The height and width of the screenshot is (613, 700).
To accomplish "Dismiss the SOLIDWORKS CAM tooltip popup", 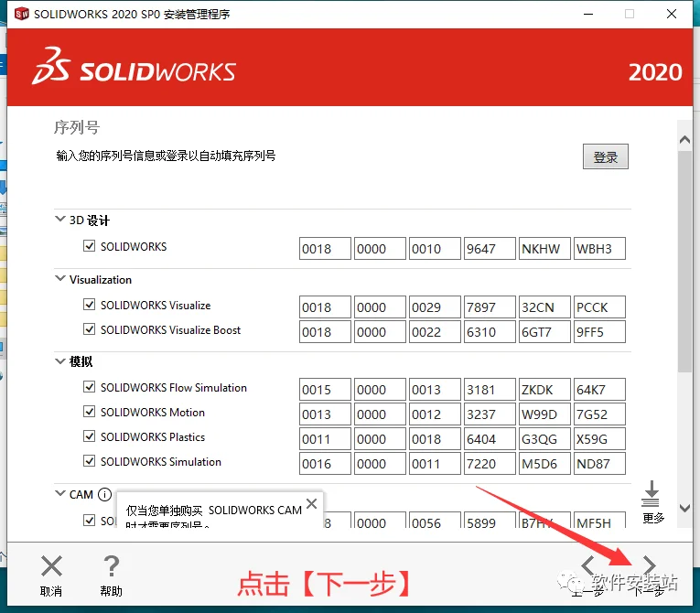I will [x=312, y=503].
